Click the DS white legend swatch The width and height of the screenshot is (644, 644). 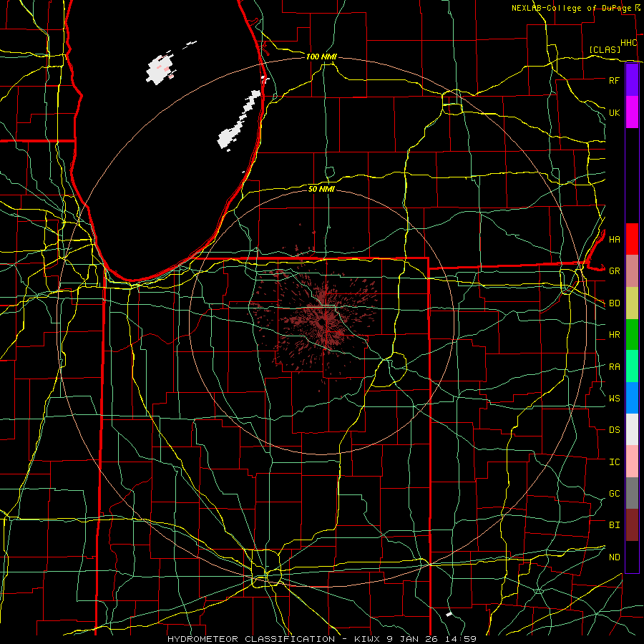pyautogui.click(x=632, y=429)
